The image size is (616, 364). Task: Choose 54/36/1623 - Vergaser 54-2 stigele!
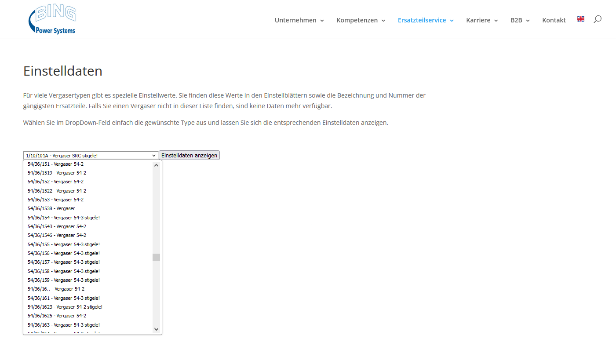65,307
